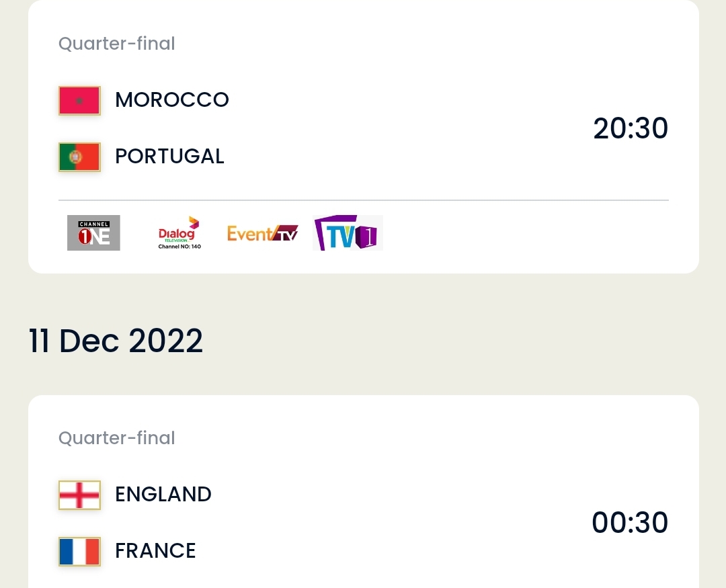The width and height of the screenshot is (726, 588).
Task: Click the divider line above broadcaster logos
Action: (364, 200)
